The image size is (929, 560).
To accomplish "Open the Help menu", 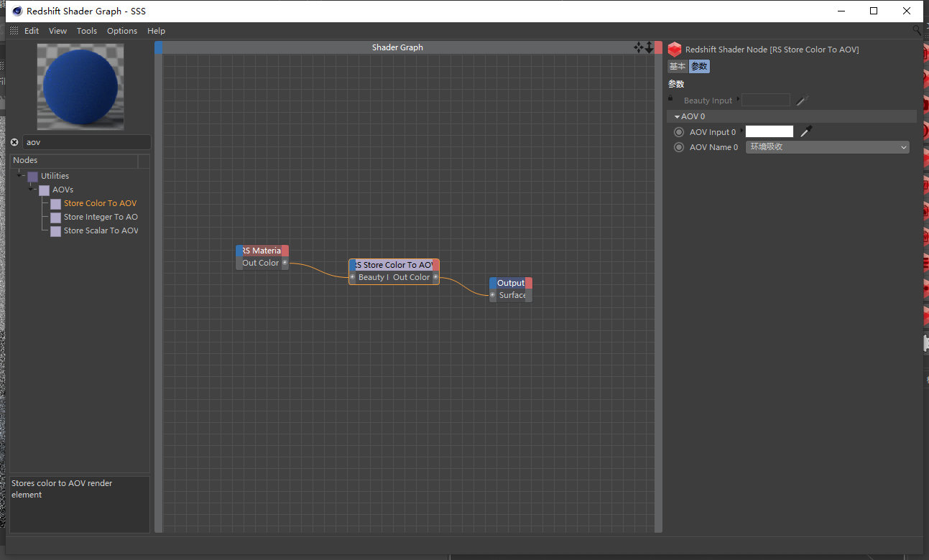I will coord(156,31).
